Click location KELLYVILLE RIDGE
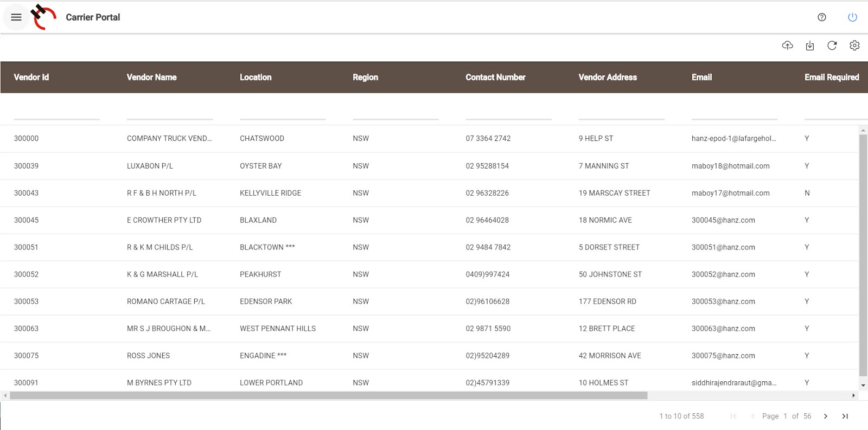Screen dimensions: 868x430 (270, 193)
